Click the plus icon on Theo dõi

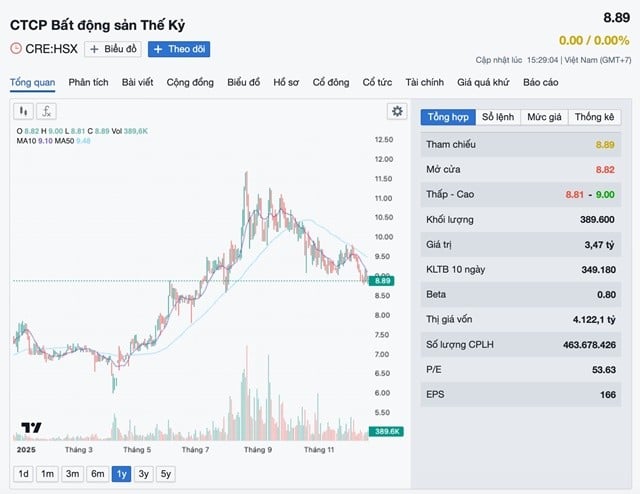pos(158,48)
